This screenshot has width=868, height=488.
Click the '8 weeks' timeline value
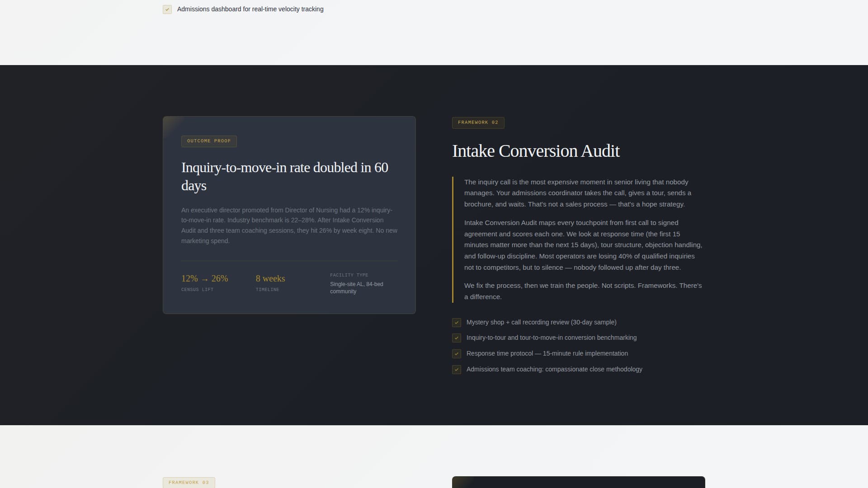tap(270, 278)
